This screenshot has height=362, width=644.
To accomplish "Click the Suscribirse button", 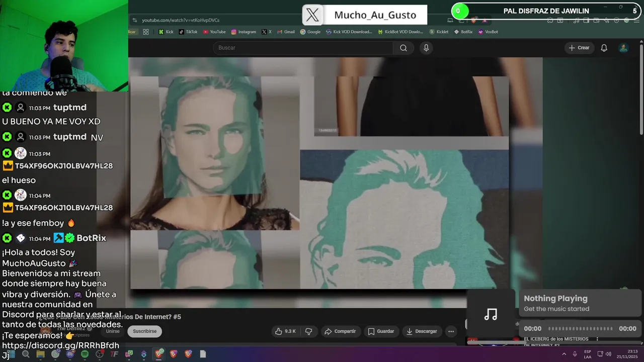I will 144,331.
